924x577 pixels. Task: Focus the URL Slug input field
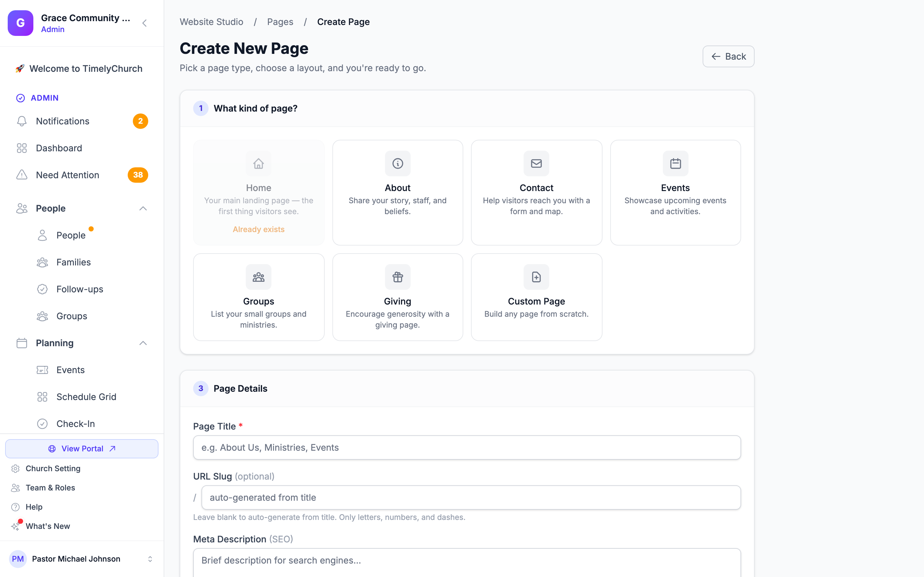pos(471,497)
